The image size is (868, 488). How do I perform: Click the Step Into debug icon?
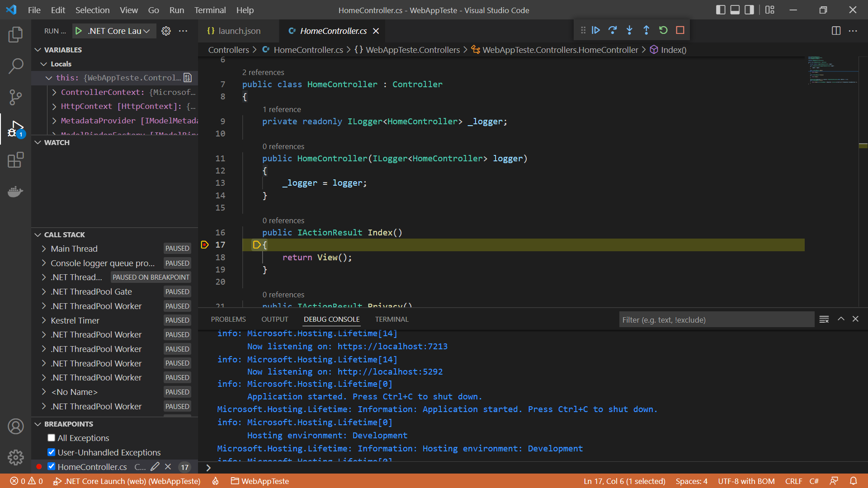tap(629, 30)
